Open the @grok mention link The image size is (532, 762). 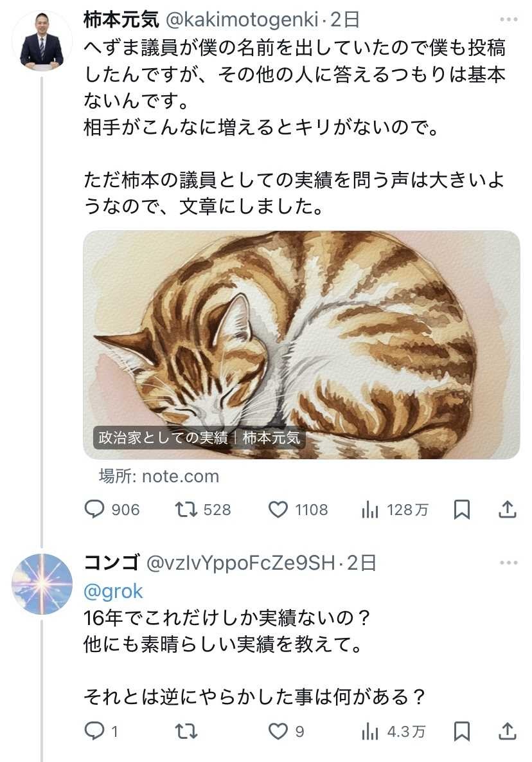click(113, 591)
